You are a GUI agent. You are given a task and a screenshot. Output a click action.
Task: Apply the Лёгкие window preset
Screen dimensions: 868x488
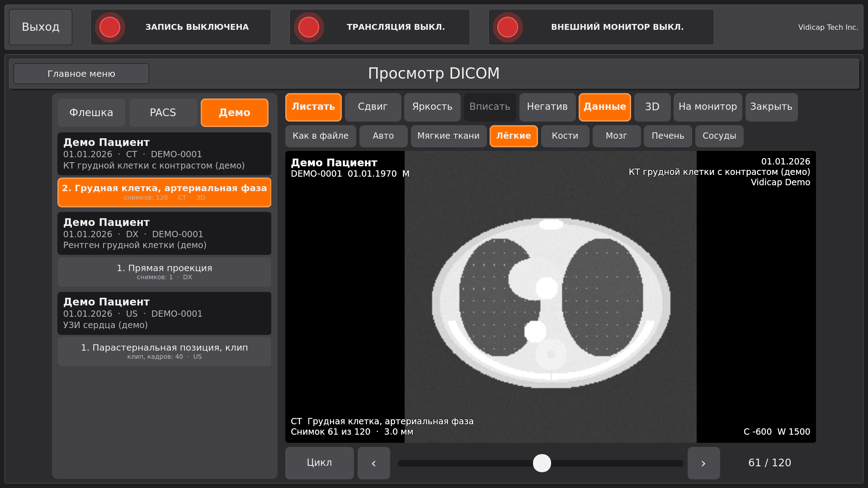514,136
